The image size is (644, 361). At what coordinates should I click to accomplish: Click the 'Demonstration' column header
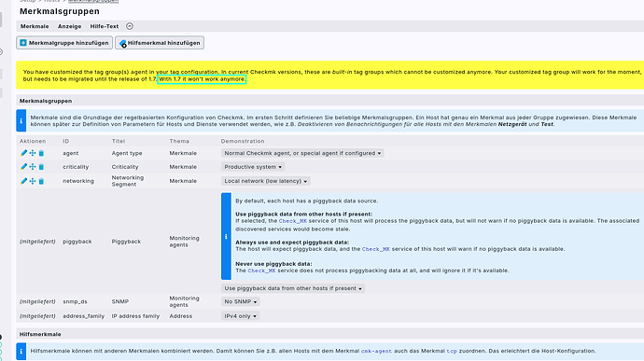[x=243, y=141]
